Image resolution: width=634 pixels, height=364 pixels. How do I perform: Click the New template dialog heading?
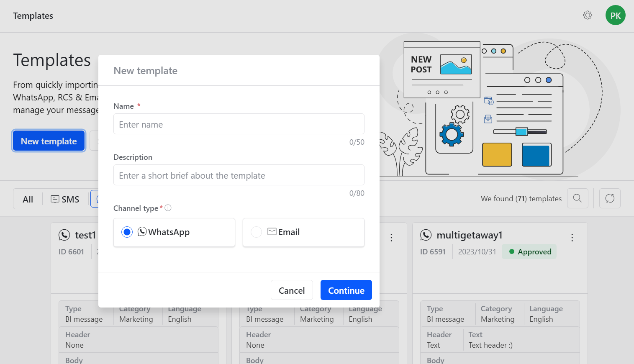point(145,71)
